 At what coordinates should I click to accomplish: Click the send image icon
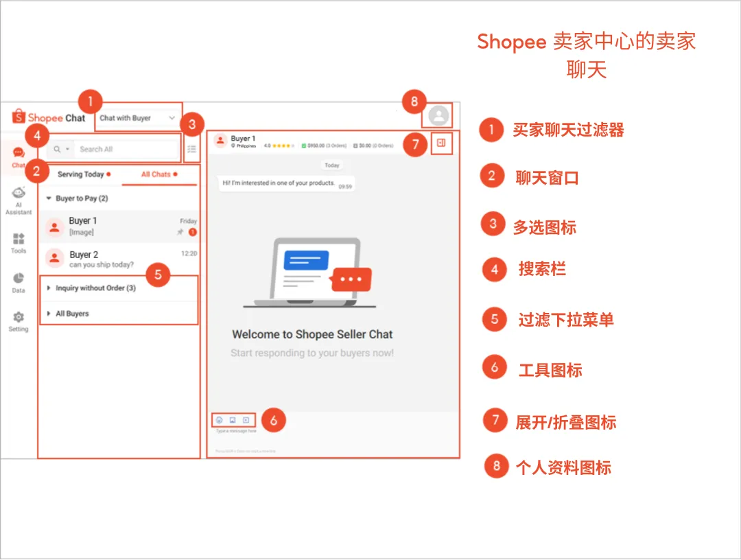tap(233, 420)
